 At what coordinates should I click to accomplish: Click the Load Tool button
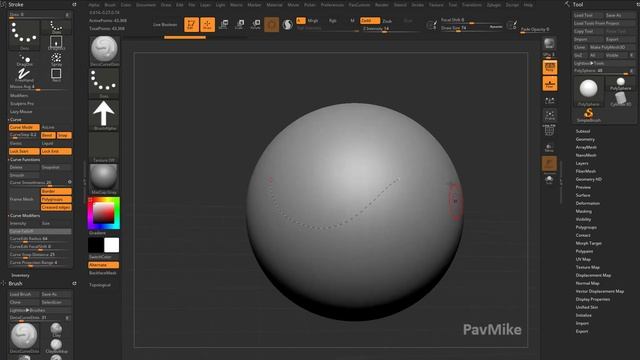(588, 15)
